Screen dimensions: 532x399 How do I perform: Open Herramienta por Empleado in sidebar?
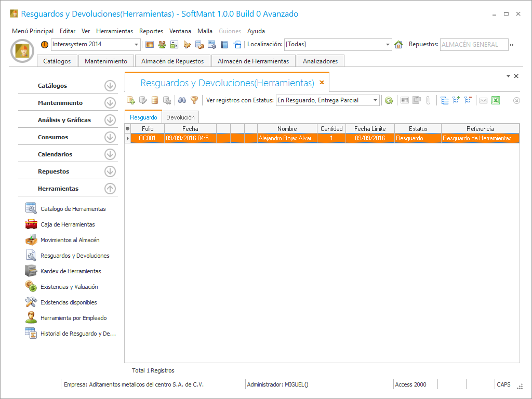click(x=73, y=318)
